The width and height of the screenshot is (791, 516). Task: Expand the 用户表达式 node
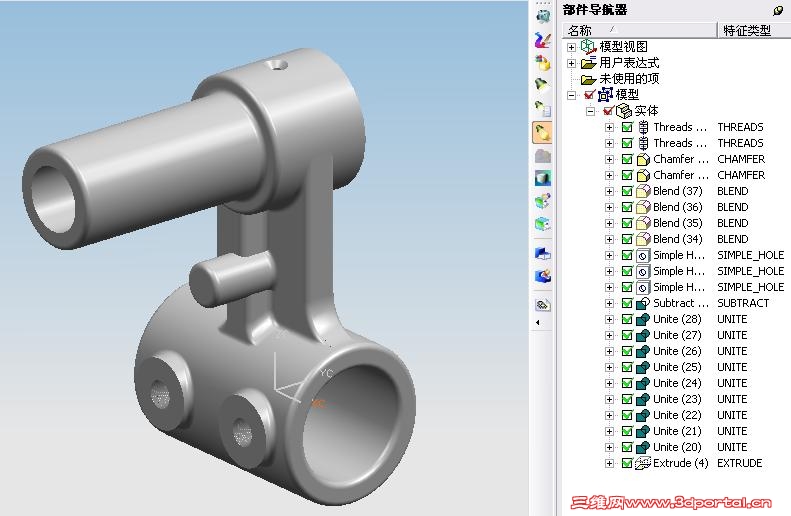tap(572, 64)
